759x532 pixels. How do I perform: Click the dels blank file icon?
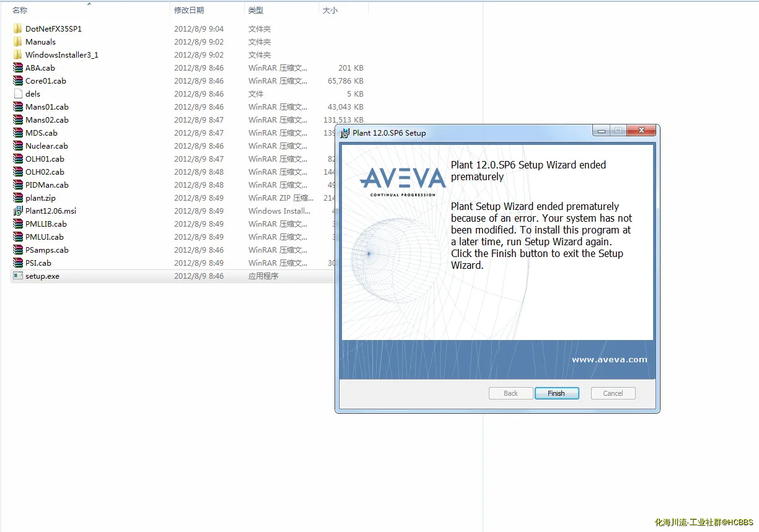[17, 94]
